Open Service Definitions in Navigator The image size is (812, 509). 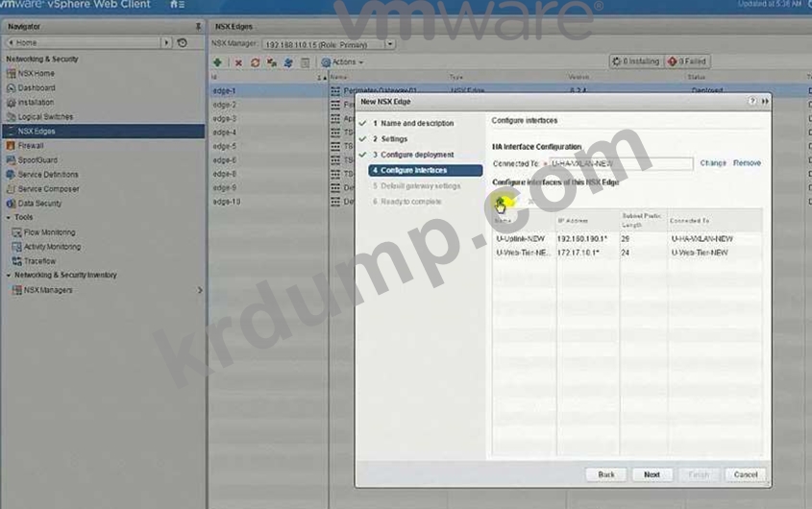(48, 175)
